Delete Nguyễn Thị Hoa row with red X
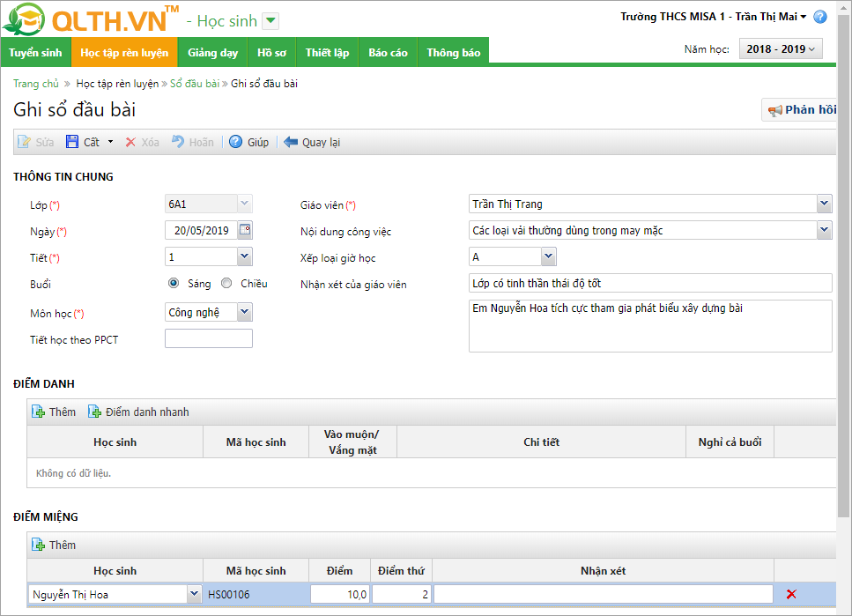This screenshot has width=852, height=616. tap(791, 594)
